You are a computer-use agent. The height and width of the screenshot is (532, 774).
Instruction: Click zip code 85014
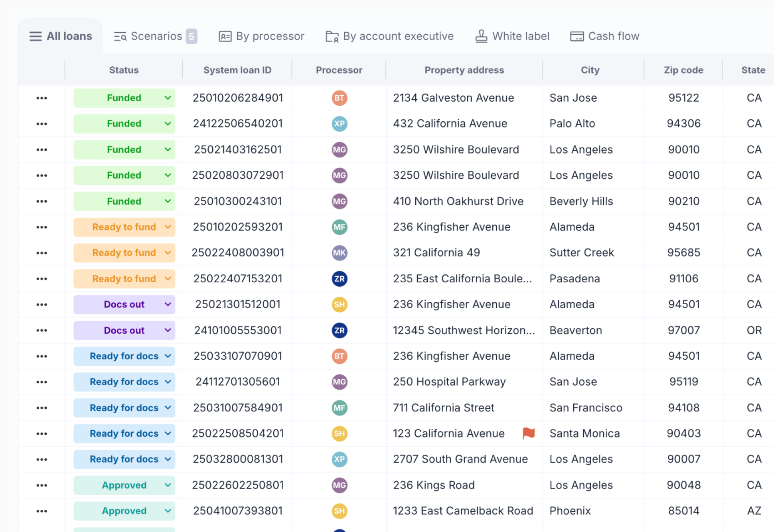point(684,511)
